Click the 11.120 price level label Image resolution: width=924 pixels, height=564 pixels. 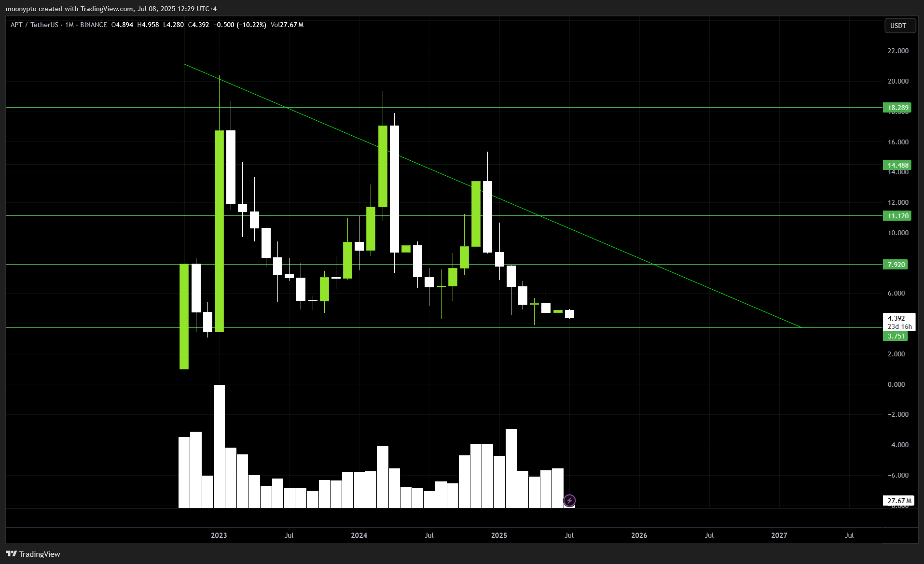(x=897, y=216)
